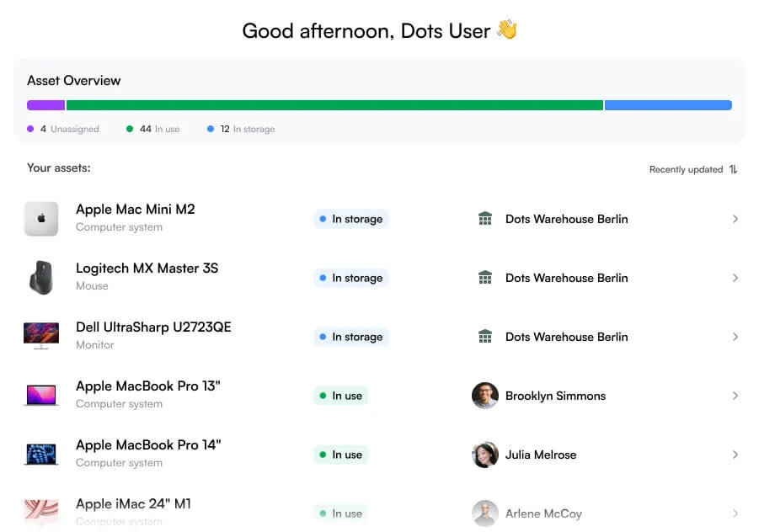Open the Apple MacBook Pro 13" asset title

point(148,386)
